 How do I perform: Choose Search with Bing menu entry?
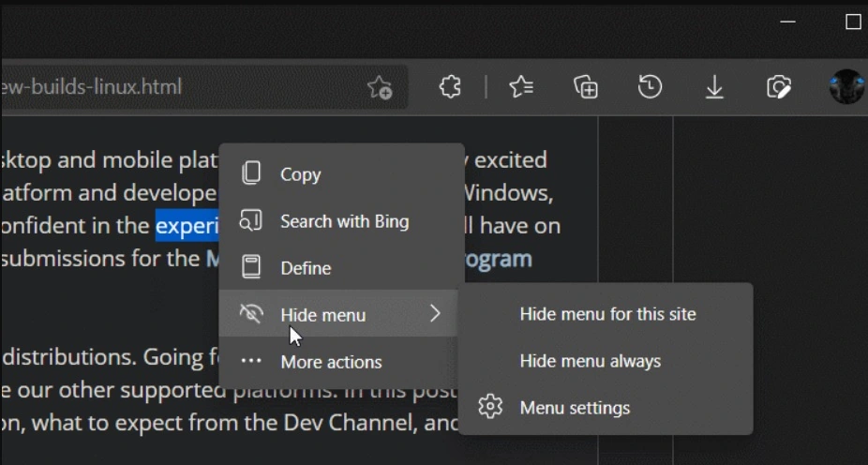pos(344,221)
